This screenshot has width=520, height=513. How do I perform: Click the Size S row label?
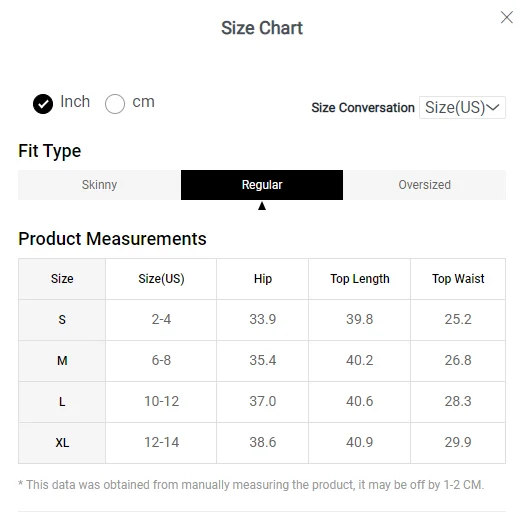click(62, 320)
